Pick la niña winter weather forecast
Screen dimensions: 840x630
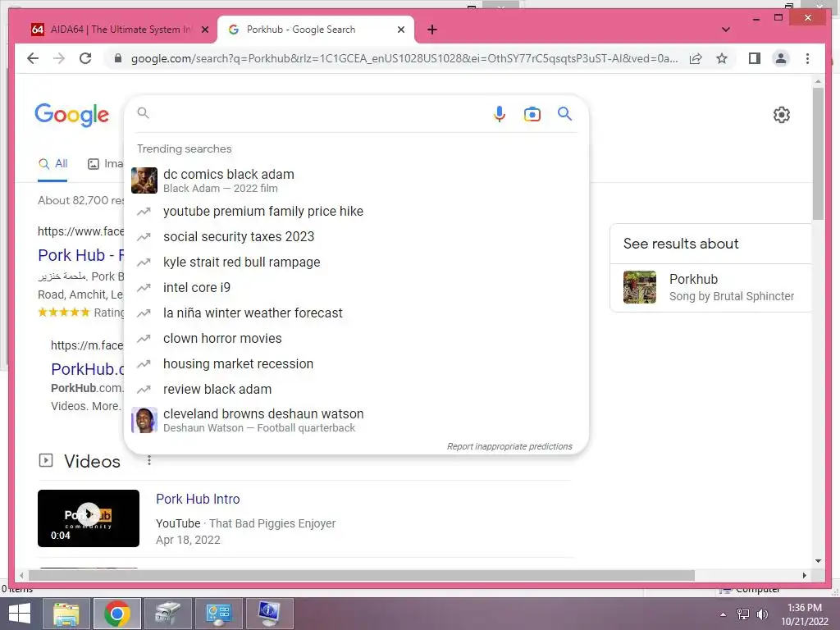pyautogui.click(x=356, y=313)
